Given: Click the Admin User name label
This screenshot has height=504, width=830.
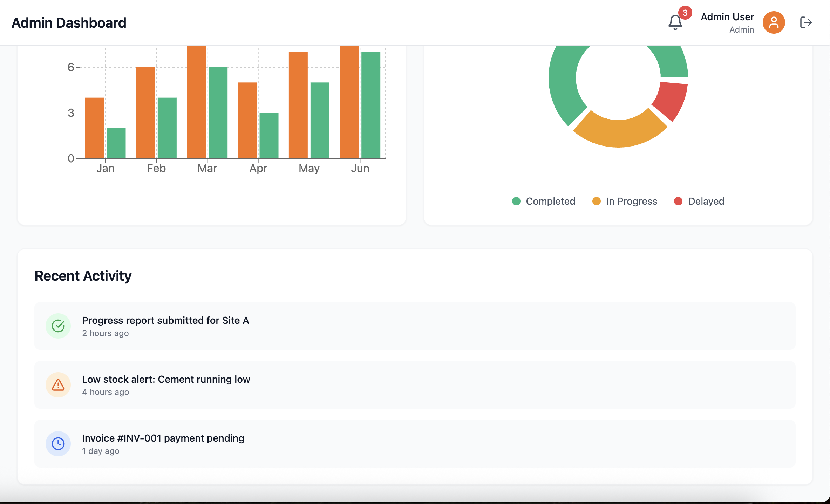Looking at the screenshot, I should (727, 17).
